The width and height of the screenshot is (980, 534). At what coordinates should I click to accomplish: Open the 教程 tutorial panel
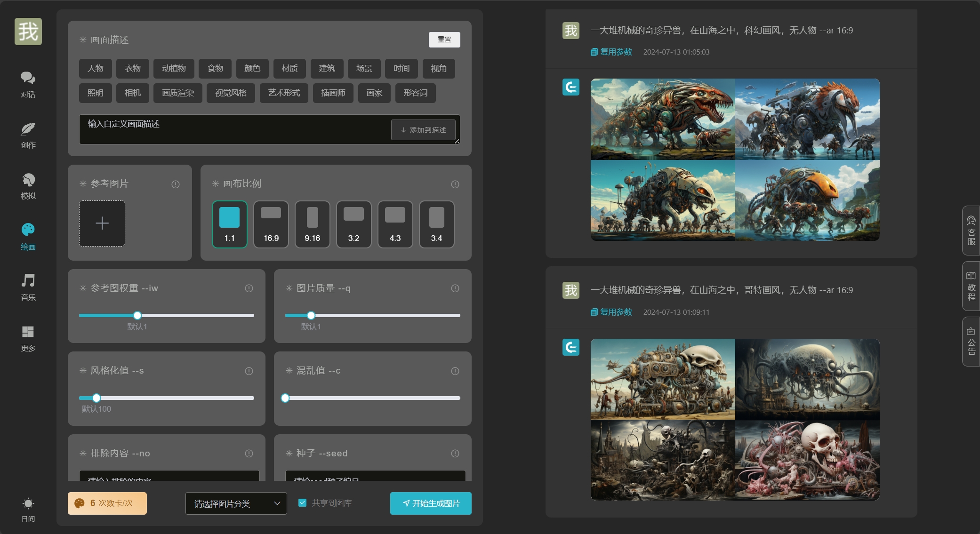[x=971, y=286]
